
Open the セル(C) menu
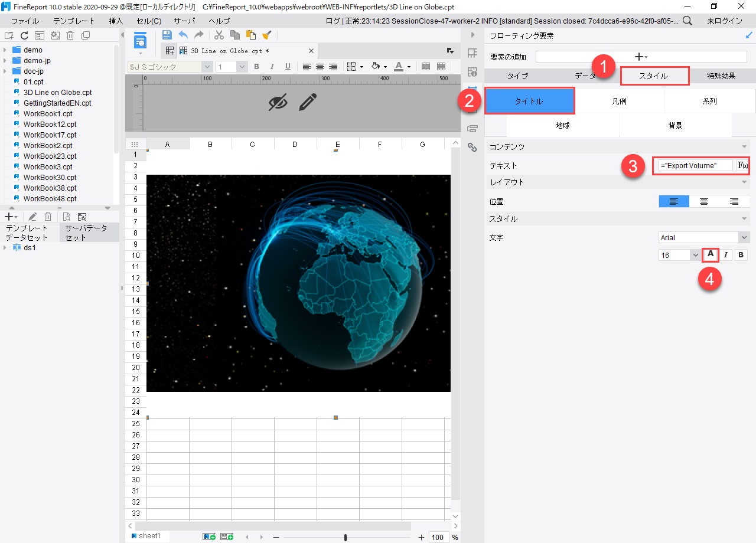pos(149,21)
